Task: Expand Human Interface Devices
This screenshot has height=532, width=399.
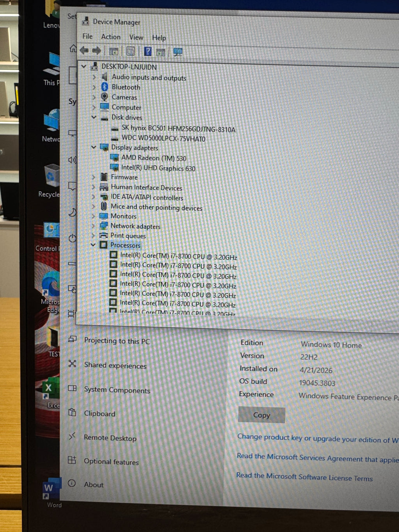Action: click(x=94, y=187)
